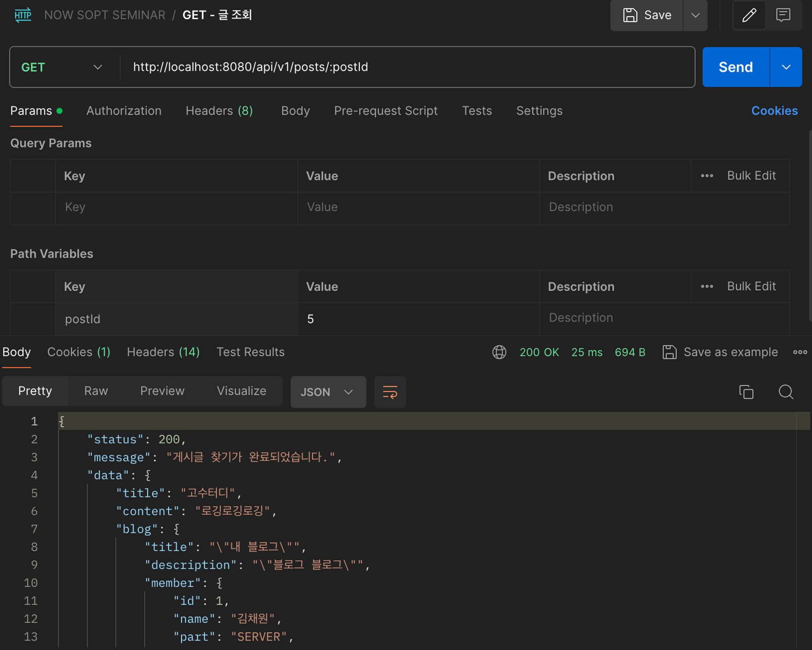Copy the response with the copy icon
The image size is (812, 650).
[x=746, y=392]
